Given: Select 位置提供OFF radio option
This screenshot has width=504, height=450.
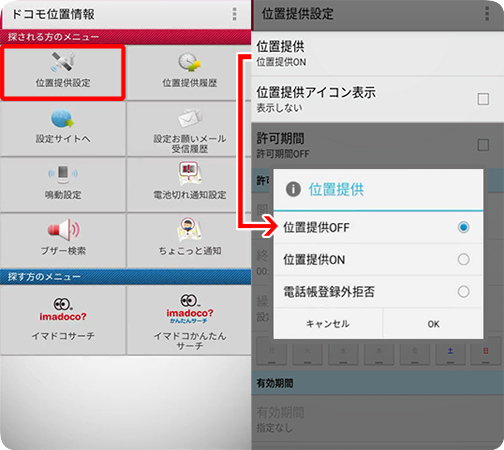Looking at the screenshot, I should pyautogui.click(x=378, y=227).
